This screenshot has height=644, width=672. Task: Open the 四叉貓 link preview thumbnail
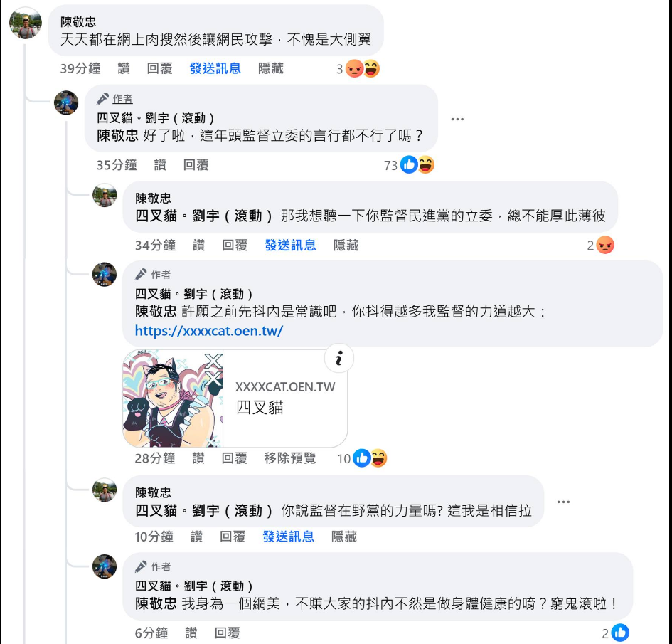click(173, 398)
